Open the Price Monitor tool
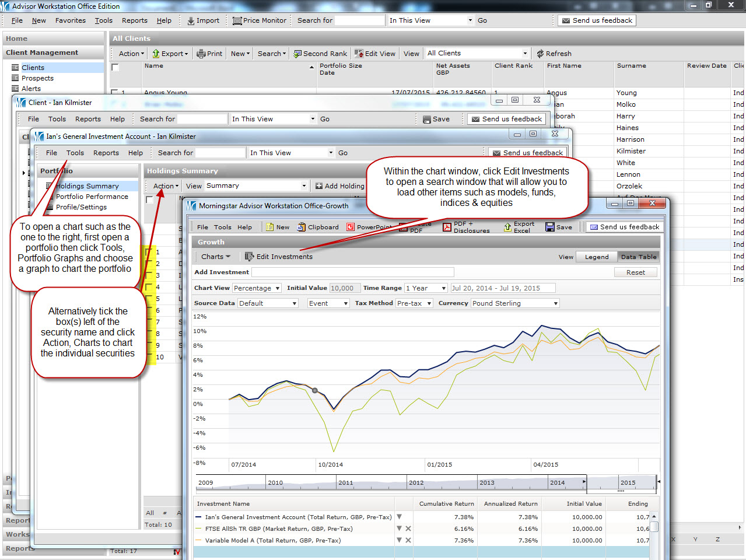Screen dimensions: 746x560 (x=237, y=20)
